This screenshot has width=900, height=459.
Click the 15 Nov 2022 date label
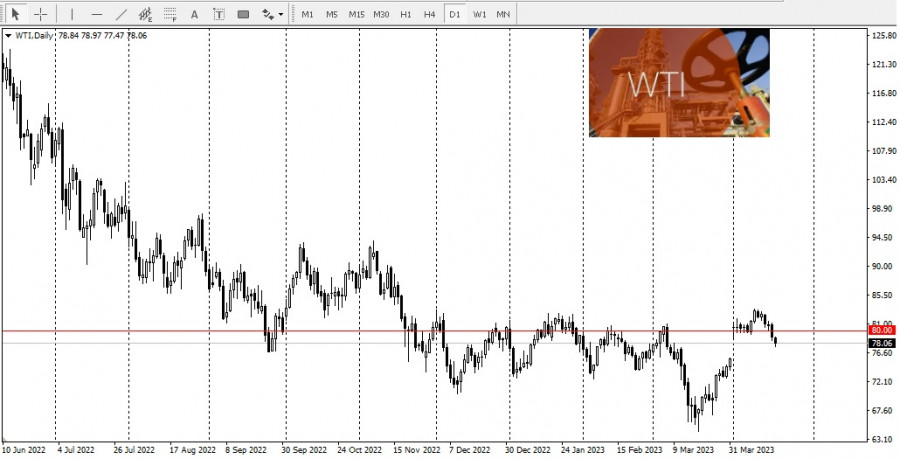click(416, 450)
